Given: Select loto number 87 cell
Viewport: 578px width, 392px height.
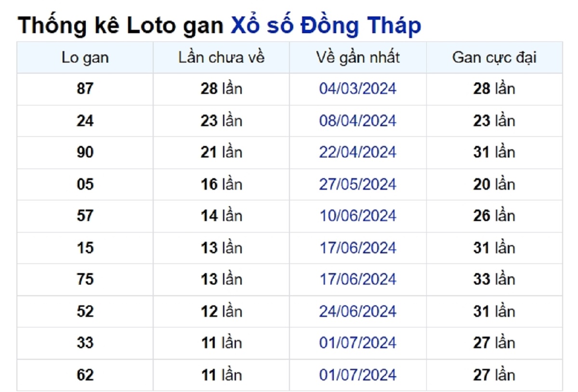Looking at the screenshot, I should tap(85, 89).
